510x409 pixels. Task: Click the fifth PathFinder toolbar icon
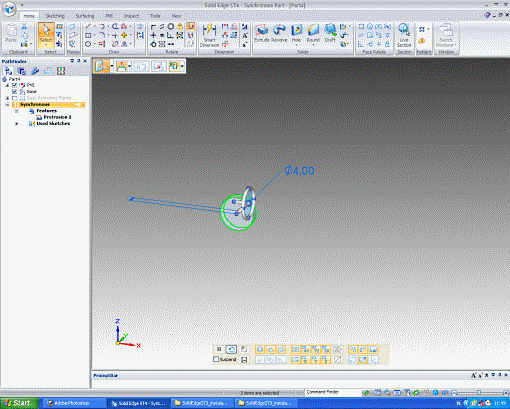[x=61, y=71]
